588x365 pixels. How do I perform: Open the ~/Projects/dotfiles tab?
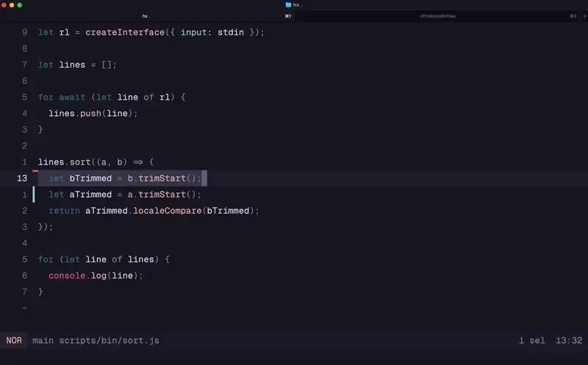pos(437,15)
